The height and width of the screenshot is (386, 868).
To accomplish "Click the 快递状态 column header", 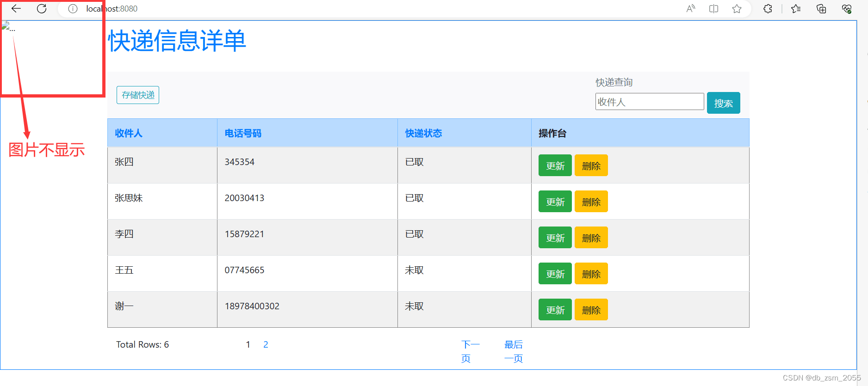I will click(x=423, y=133).
